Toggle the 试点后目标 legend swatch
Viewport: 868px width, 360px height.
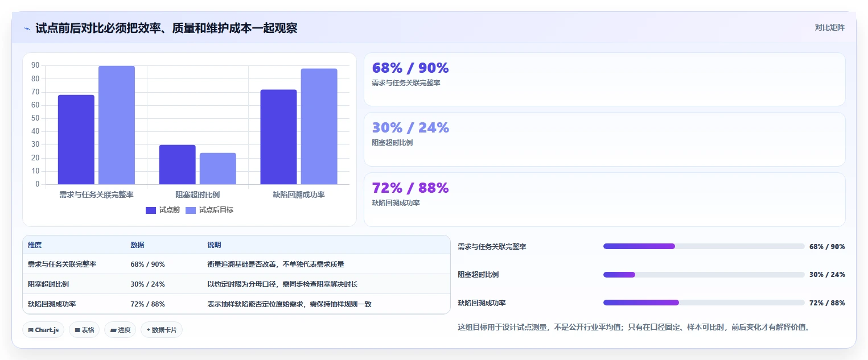(x=191, y=210)
